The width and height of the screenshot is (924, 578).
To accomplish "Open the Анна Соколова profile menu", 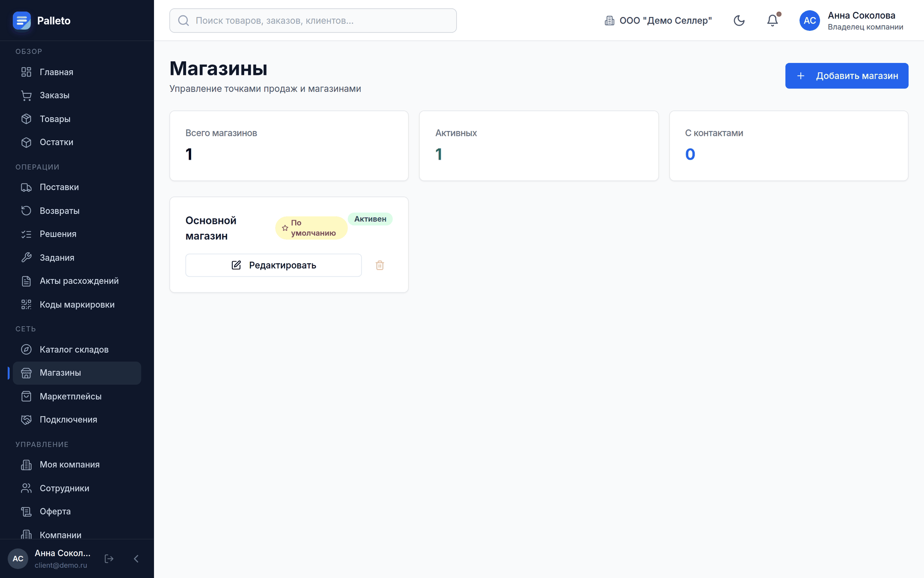I will 851,21.
